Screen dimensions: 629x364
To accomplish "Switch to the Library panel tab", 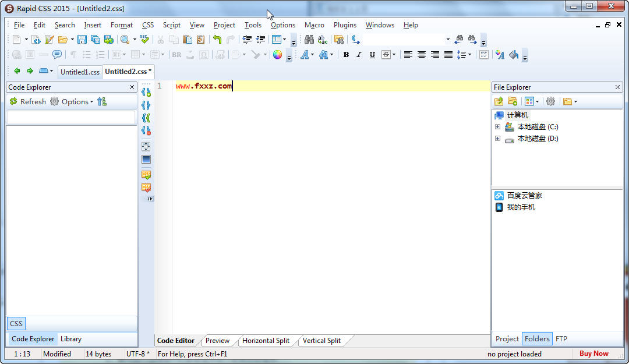I will (x=71, y=339).
